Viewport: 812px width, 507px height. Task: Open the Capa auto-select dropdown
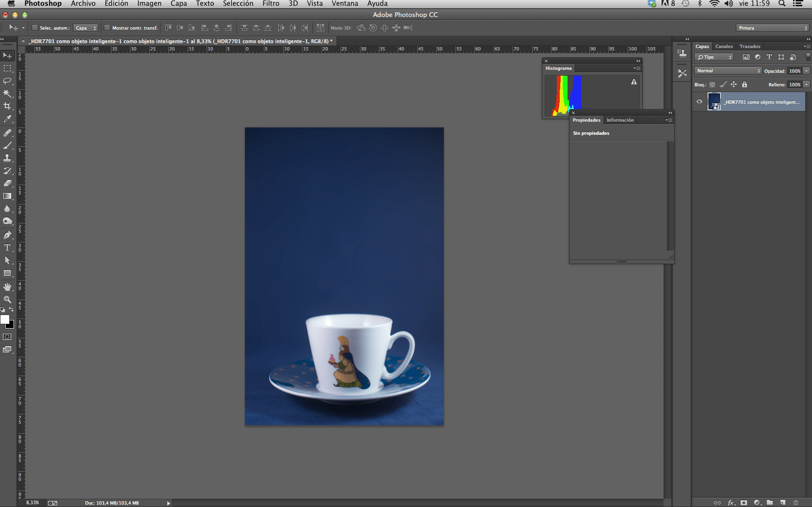click(86, 28)
